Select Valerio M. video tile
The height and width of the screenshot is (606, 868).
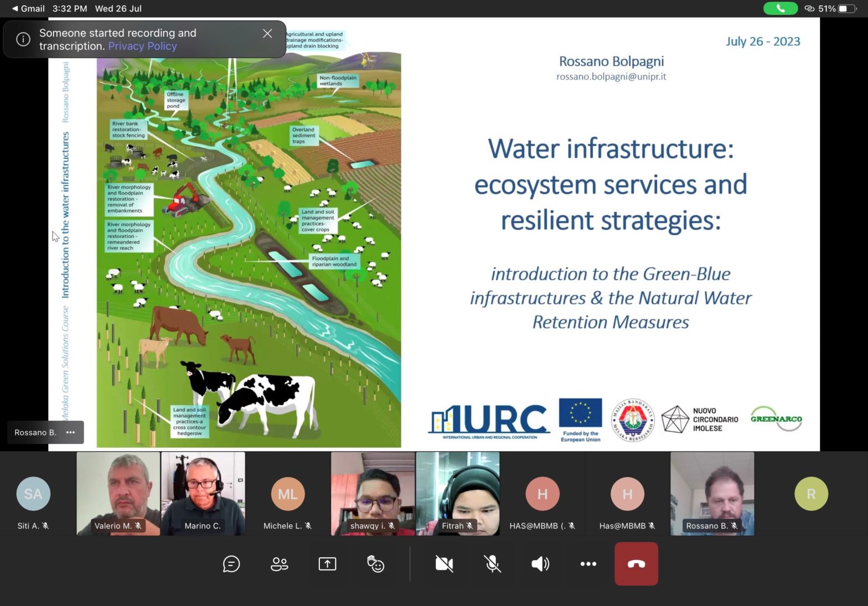pos(118,493)
